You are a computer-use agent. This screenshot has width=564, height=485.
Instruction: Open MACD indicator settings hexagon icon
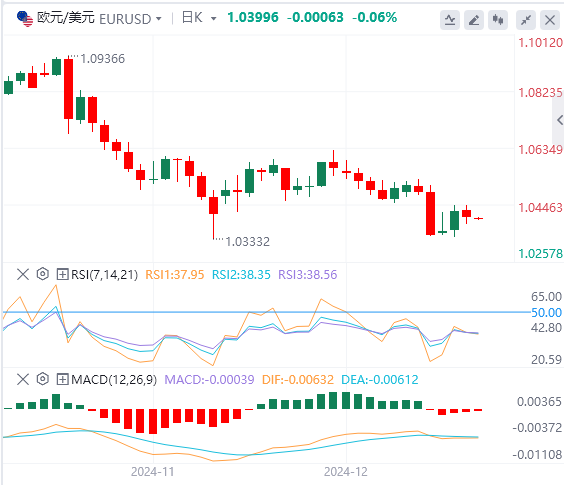click(x=43, y=379)
